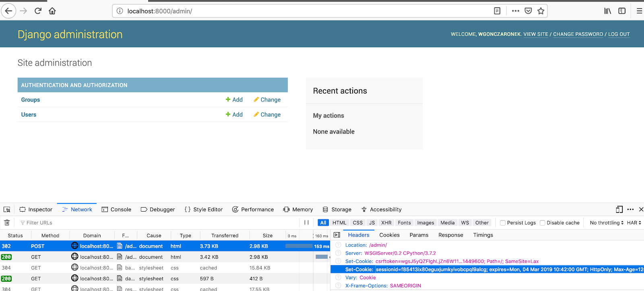644x291 pixels.
Task: Open the Timings tab in request details
Action: (483, 235)
